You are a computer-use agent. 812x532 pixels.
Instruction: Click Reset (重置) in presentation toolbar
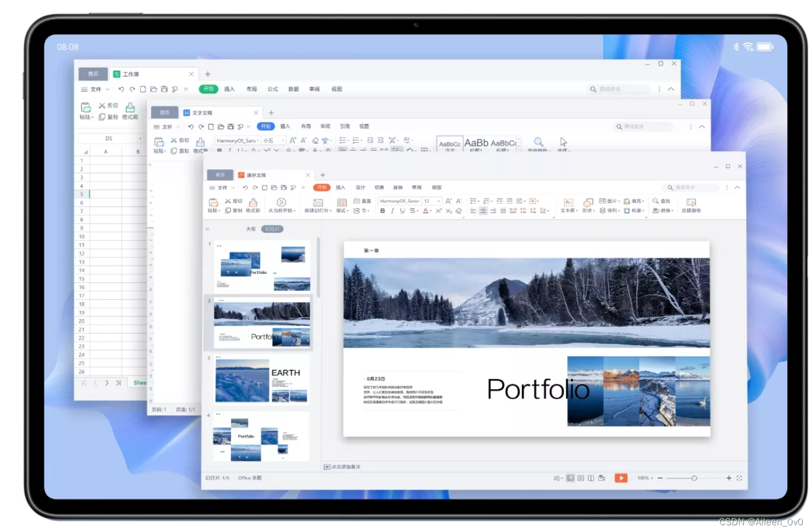coord(362,201)
